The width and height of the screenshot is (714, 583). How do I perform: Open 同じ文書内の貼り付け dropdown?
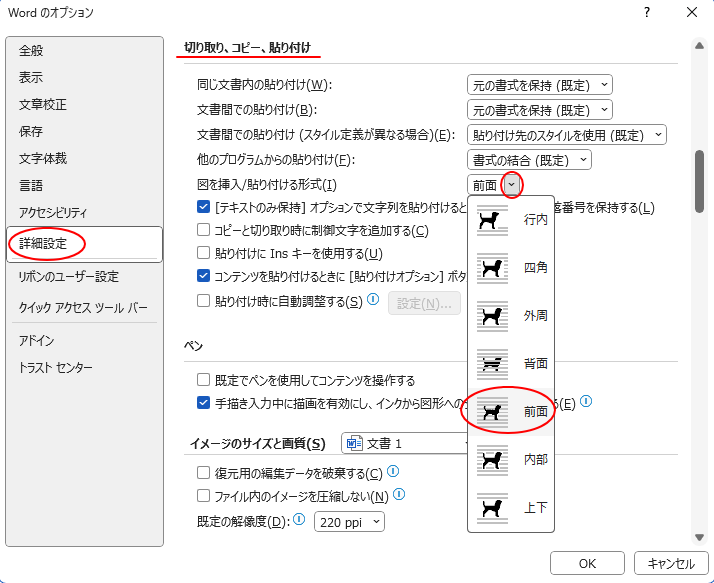click(540, 85)
